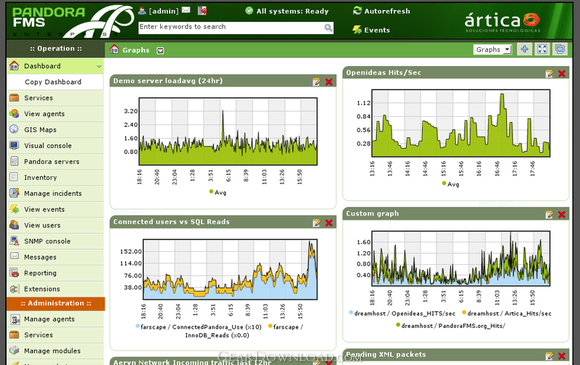Click the Custom graph chart area
This screenshot has width=580, height=365.
(461, 258)
